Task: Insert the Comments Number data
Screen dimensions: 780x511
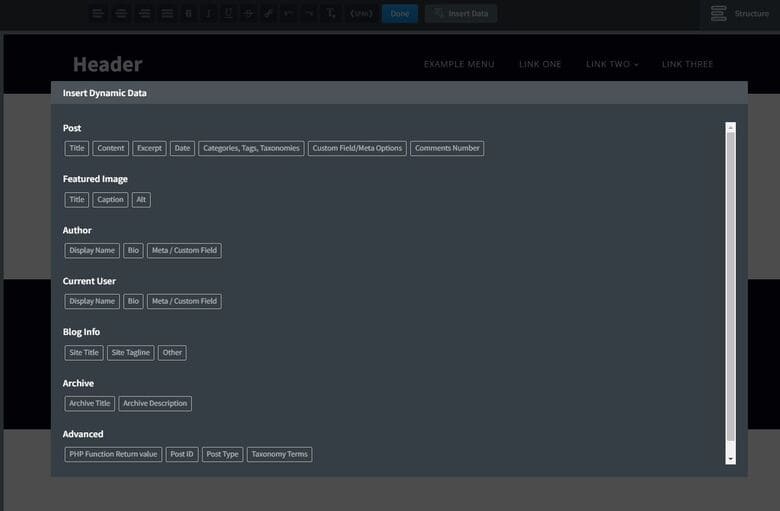Action: pyautogui.click(x=447, y=148)
